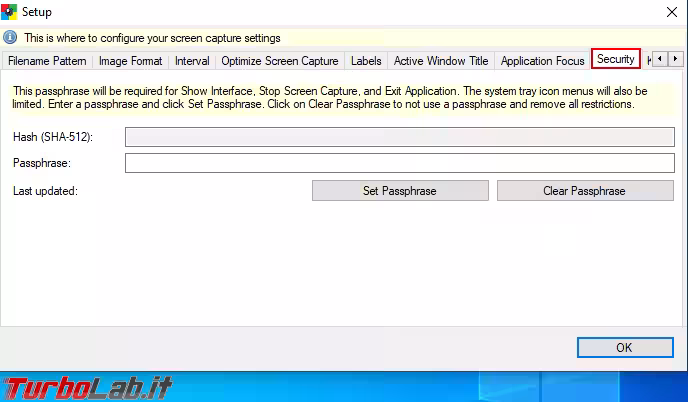Show the Active Window Title tab

[x=441, y=61]
